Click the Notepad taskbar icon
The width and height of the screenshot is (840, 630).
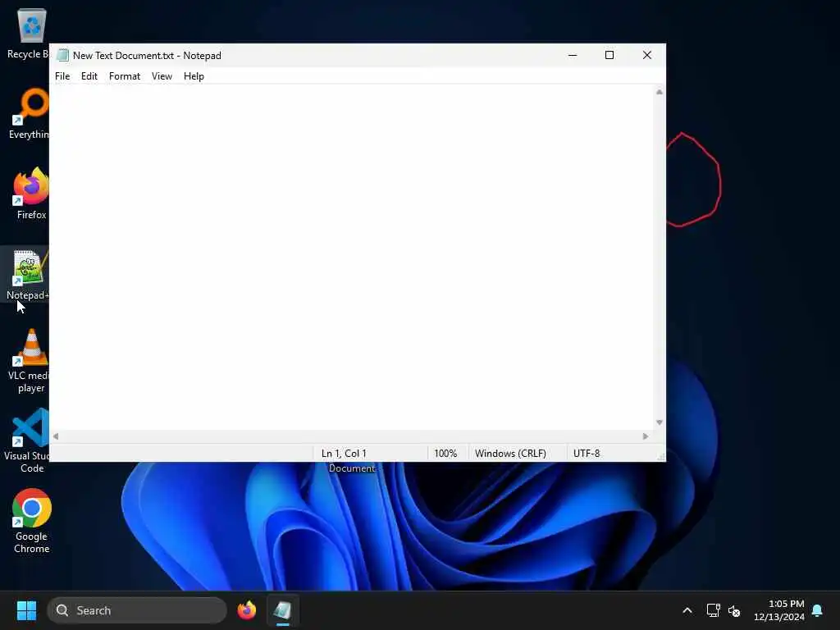pyautogui.click(x=283, y=610)
